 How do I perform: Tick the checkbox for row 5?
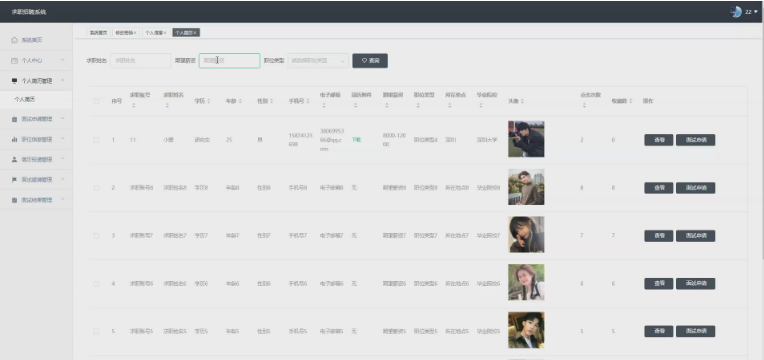pyautogui.click(x=96, y=331)
